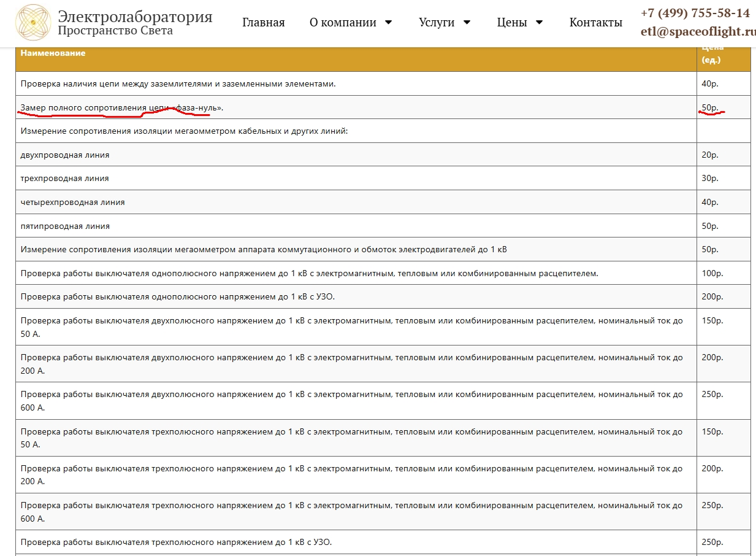Click the 40р. price for четырехпроводная линия
This screenshot has height=556, width=756.
tap(710, 203)
